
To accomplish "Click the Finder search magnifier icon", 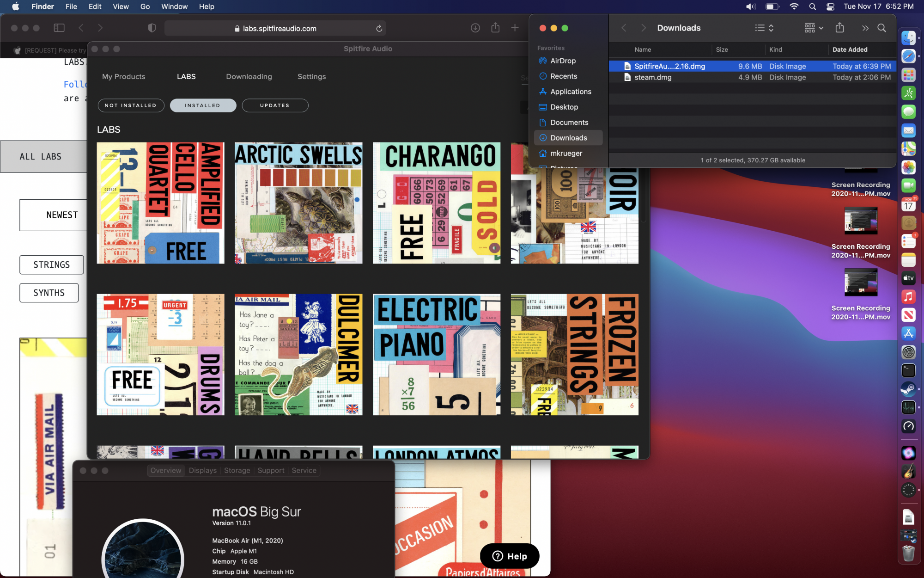I will [881, 28].
